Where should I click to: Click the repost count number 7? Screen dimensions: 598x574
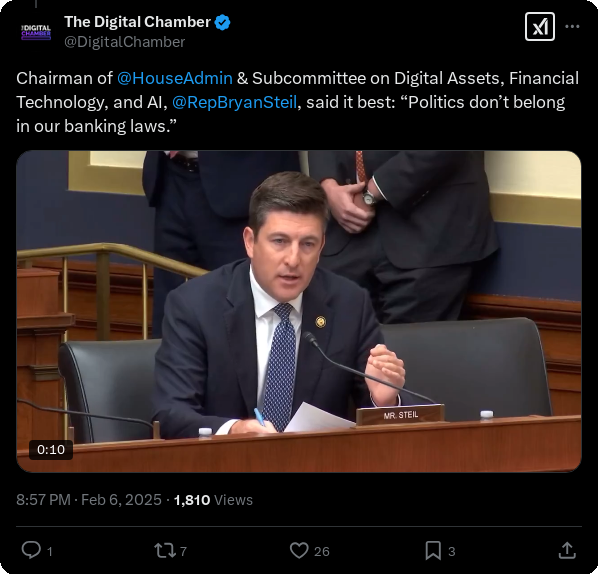point(183,551)
